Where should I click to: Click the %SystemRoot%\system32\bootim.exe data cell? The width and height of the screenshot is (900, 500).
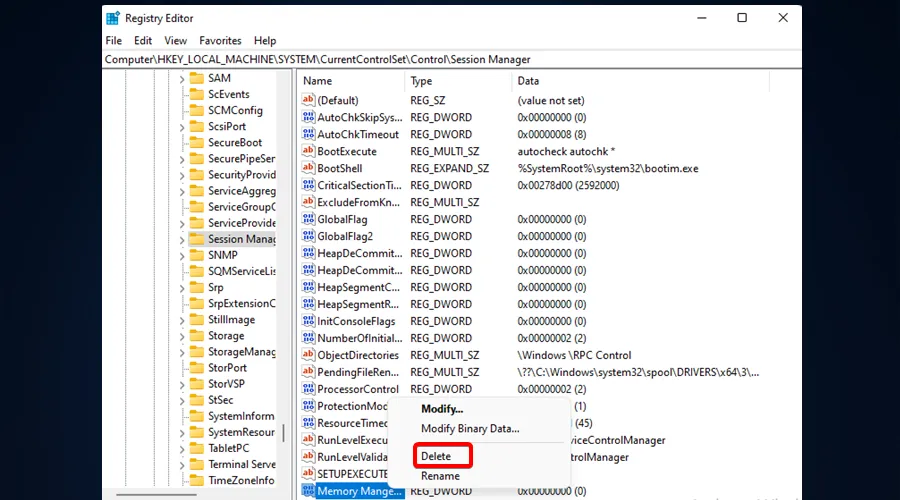click(608, 168)
